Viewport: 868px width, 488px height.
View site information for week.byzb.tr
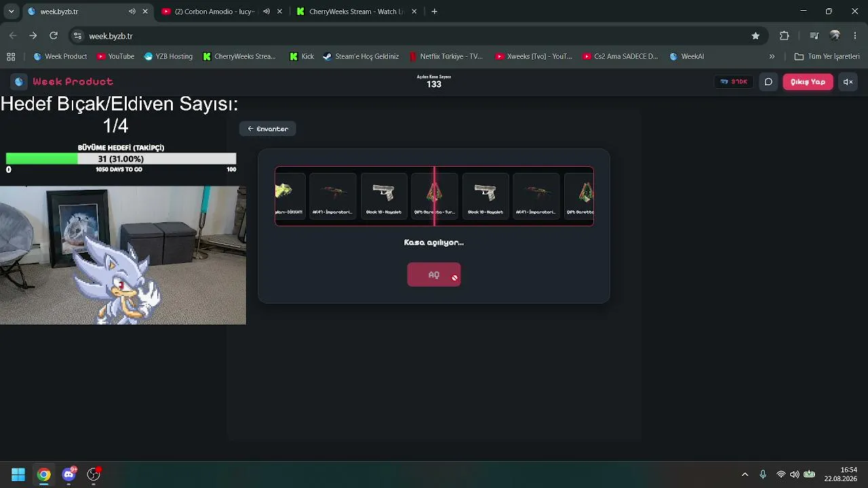[x=77, y=36]
